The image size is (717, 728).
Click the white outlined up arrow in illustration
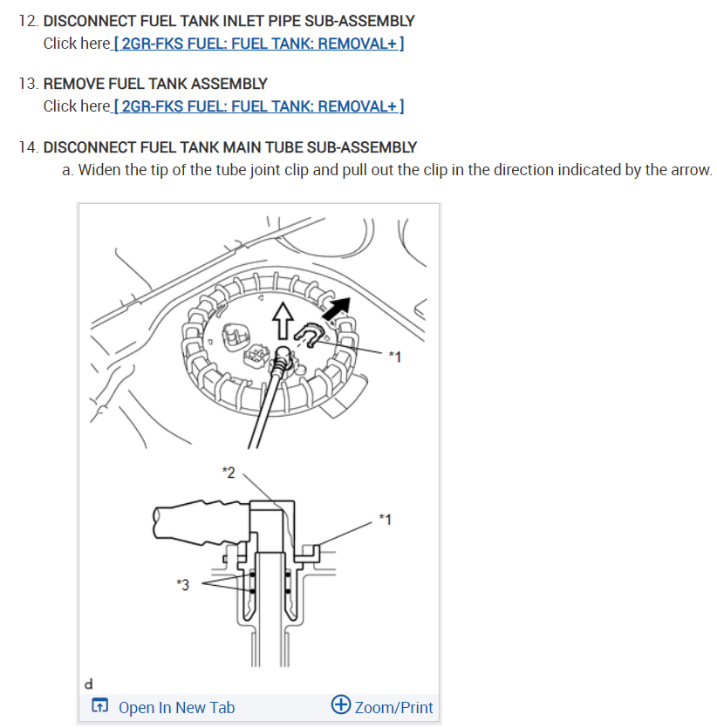point(283,321)
